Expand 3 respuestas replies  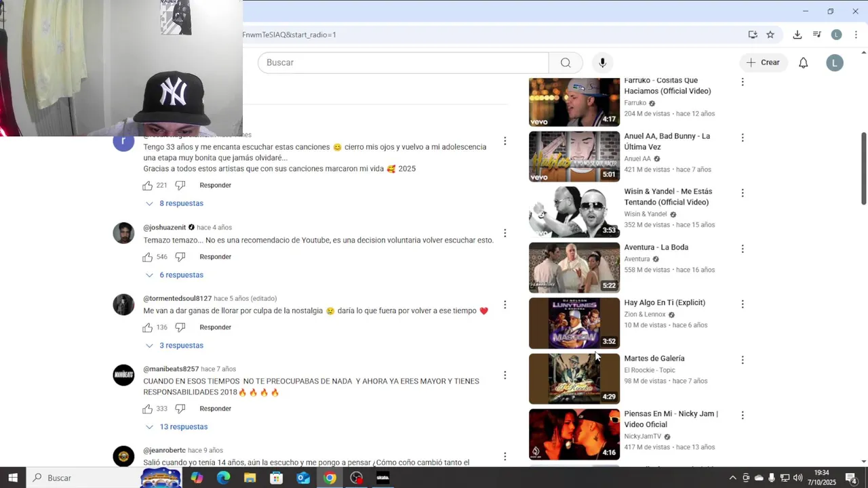coord(174,346)
